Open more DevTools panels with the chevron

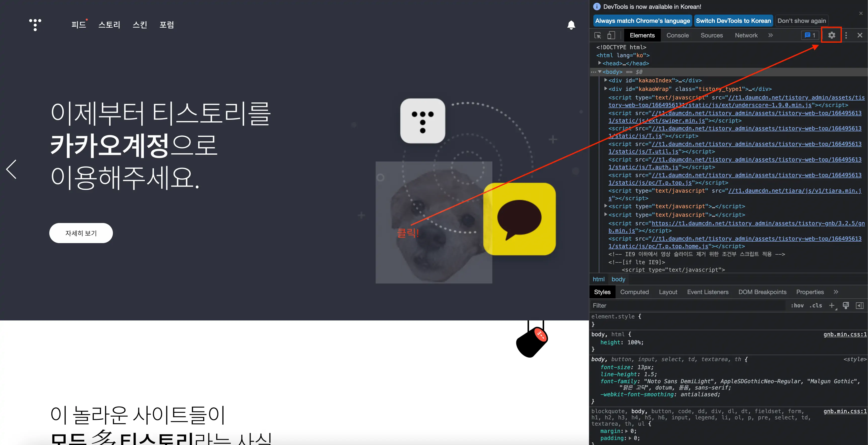[771, 35]
